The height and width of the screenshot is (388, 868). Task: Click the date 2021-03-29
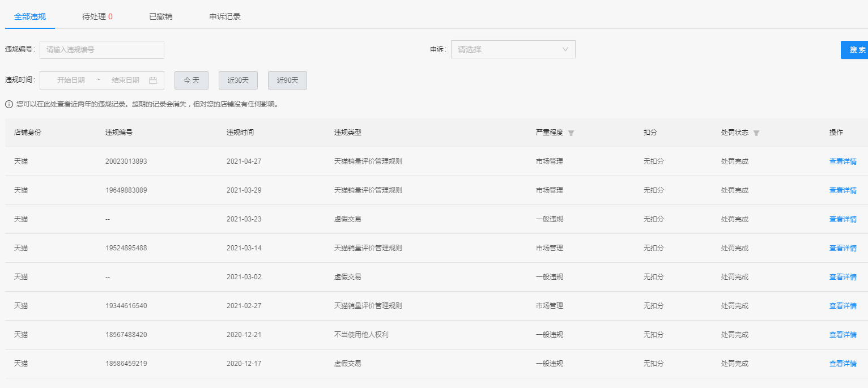point(244,190)
